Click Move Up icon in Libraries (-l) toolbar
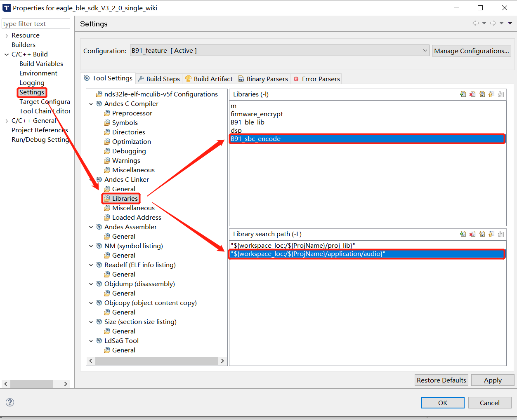517x420 pixels. (491, 94)
